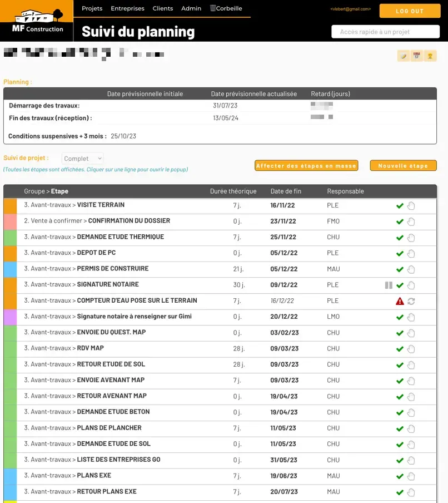Click the Date de fin column header
The image size is (448, 503).
286,191
